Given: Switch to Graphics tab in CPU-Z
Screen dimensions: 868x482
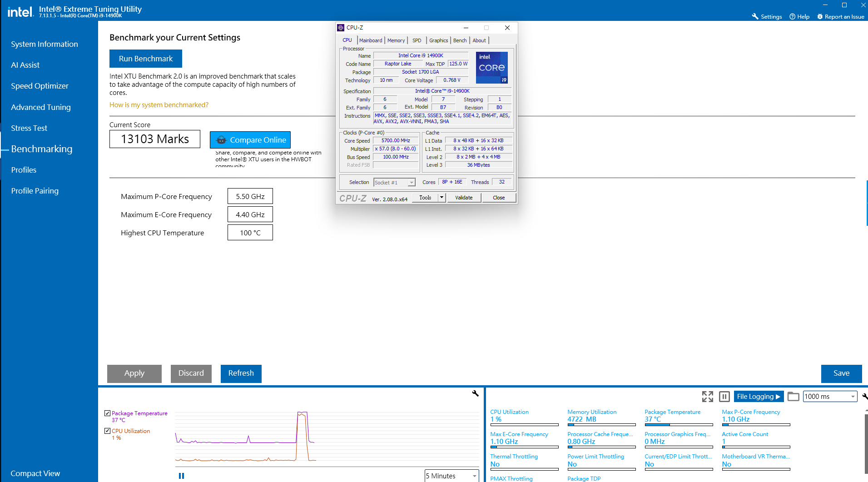Looking at the screenshot, I should point(438,40).
